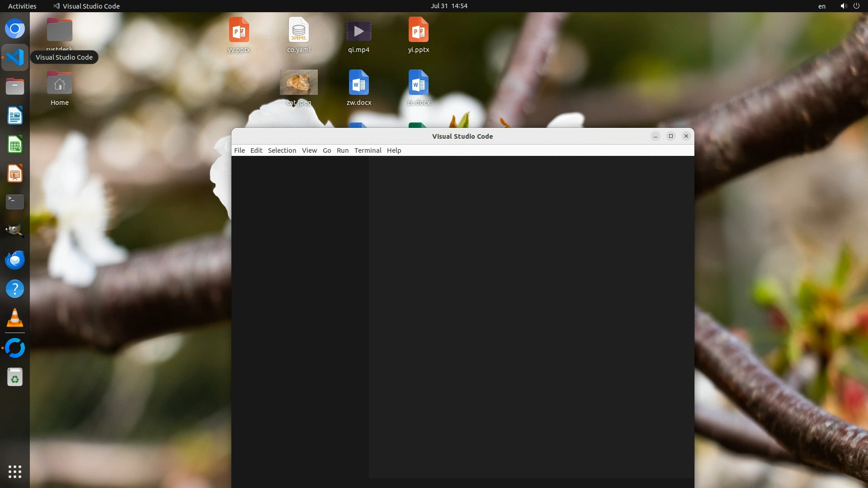Open LibreOffice Impress from the dock
The image size is (868, 488).
(15, 174)
